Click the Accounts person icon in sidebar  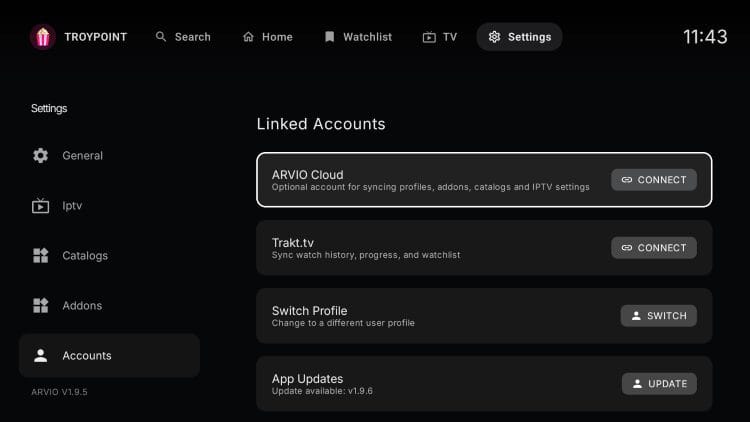pos(41,355)
